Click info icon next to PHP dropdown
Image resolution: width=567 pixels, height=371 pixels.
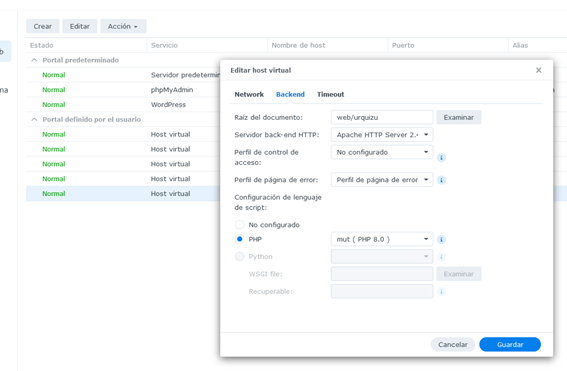click(x=441, y=239)
